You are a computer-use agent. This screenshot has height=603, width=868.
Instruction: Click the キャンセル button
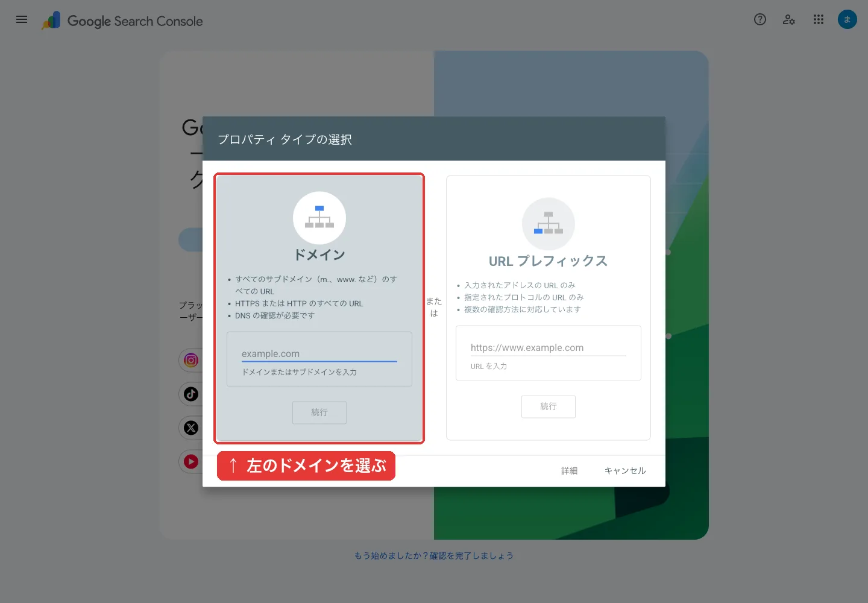coord(625,471)
